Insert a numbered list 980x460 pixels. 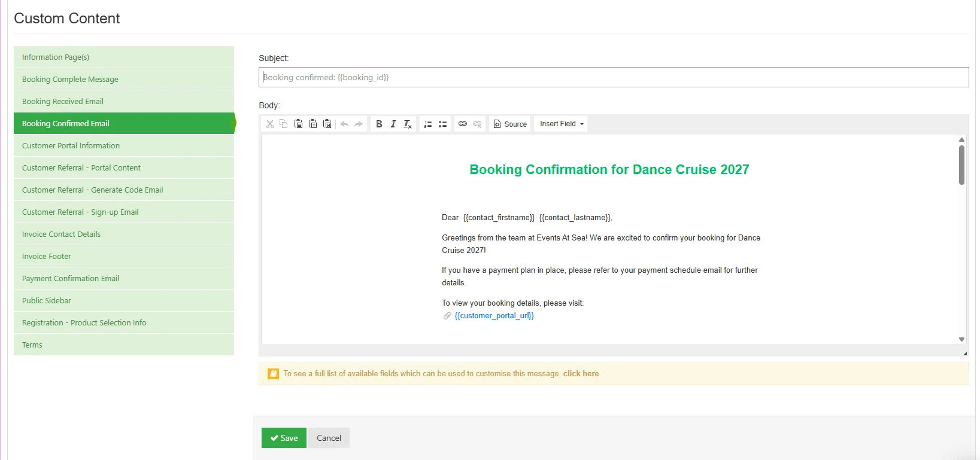coord(428,124)
